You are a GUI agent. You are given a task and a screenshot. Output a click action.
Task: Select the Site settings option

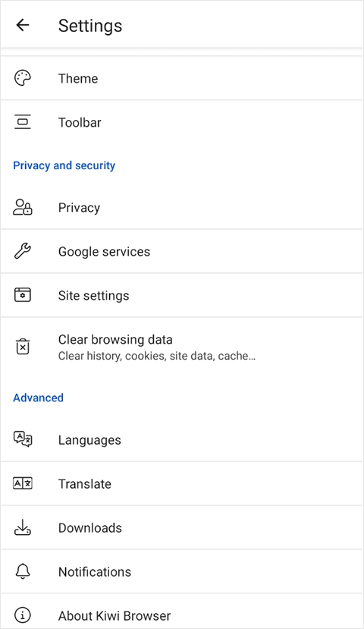[x=182, y=295]
